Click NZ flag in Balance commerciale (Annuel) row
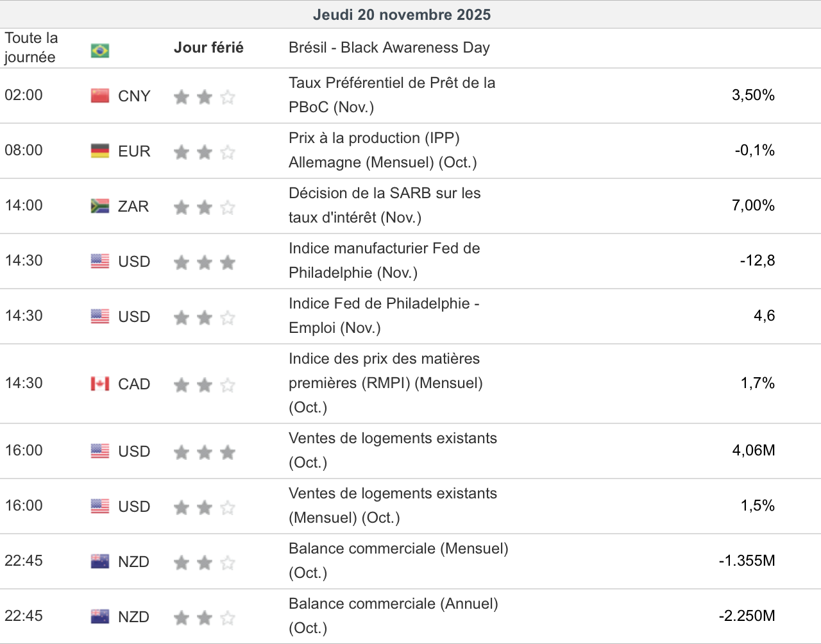 pos(100,616)
